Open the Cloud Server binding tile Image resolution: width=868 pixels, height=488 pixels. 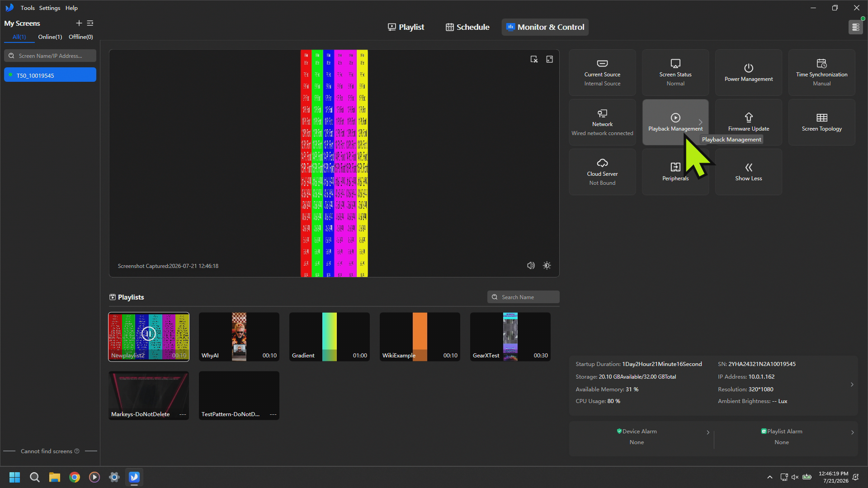[602, 172]
